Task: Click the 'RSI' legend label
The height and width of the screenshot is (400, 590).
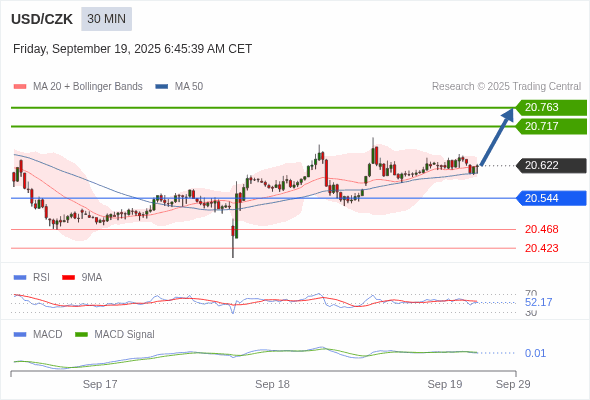Action: [41, 278]
